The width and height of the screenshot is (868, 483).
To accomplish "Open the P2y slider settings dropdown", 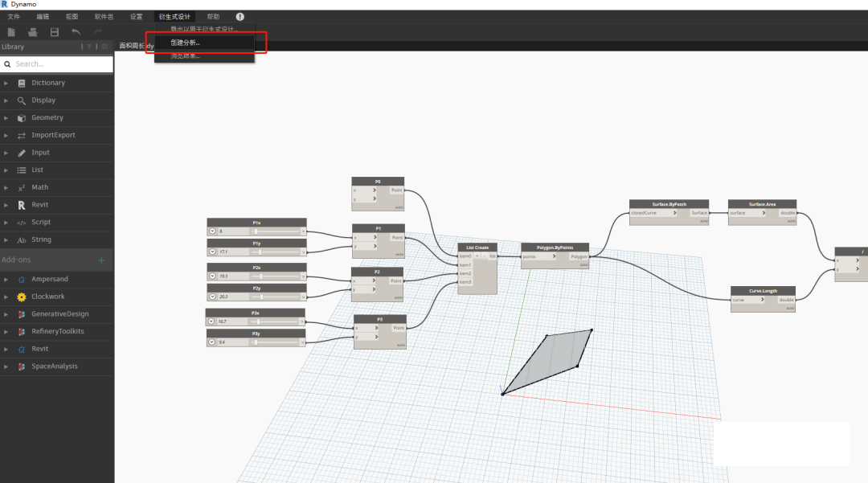I will pyautogui.click(x=212, y=297).
